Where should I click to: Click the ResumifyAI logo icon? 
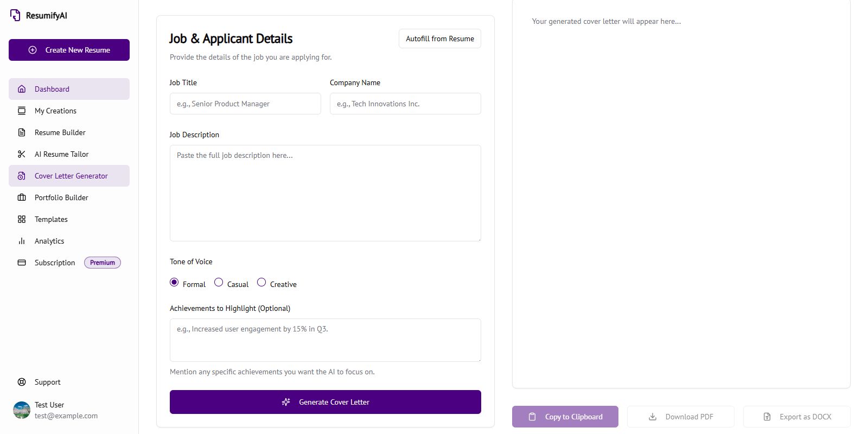15,15
